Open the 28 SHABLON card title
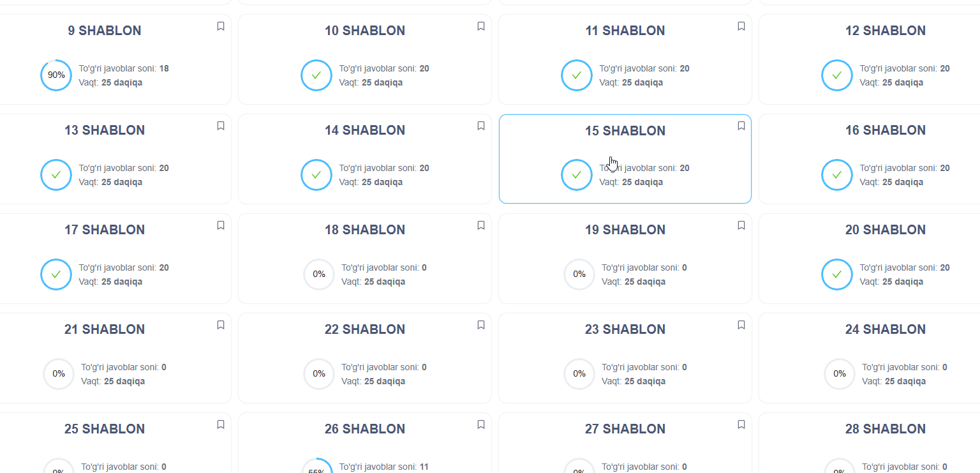 pos(886,429)
